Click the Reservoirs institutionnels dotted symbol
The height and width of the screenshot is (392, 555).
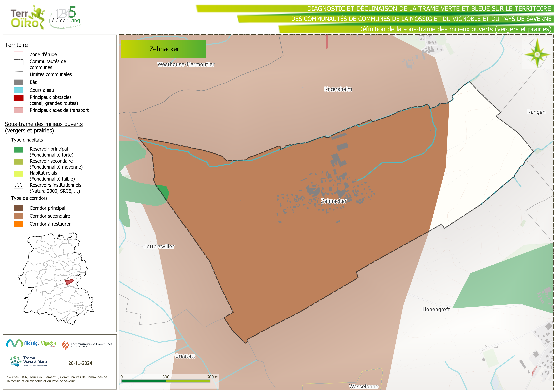18,186
